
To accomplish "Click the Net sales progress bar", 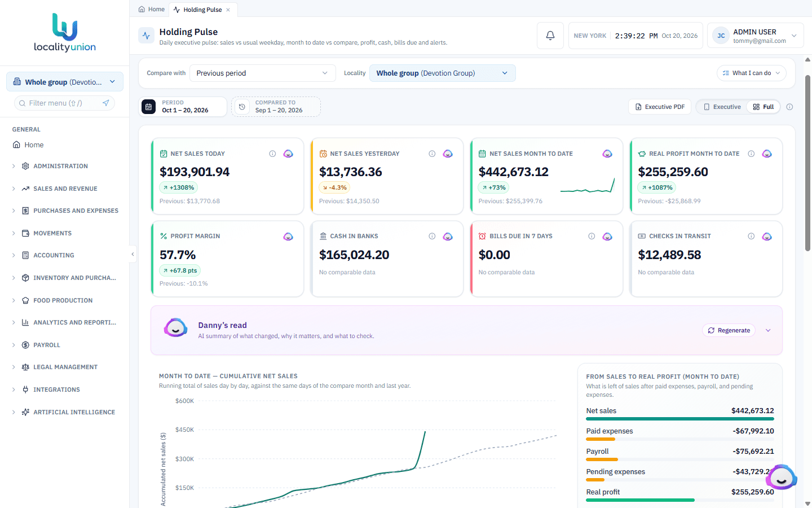I will click(x=680, y=419).
